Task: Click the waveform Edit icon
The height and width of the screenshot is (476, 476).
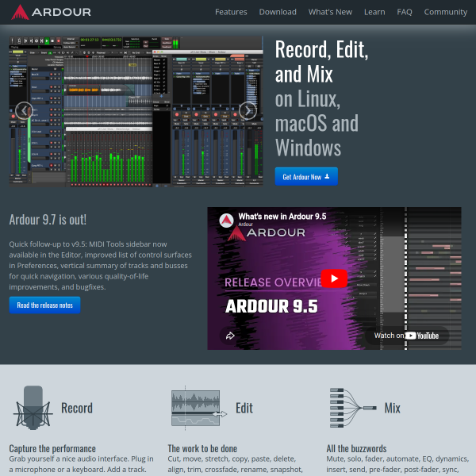Action: (199, 408)
